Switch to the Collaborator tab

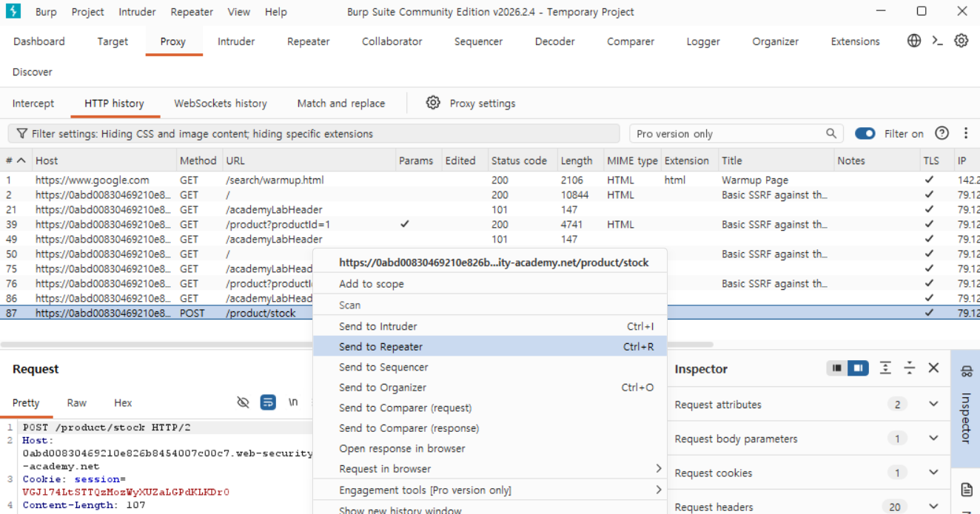[x=392, y=41]
